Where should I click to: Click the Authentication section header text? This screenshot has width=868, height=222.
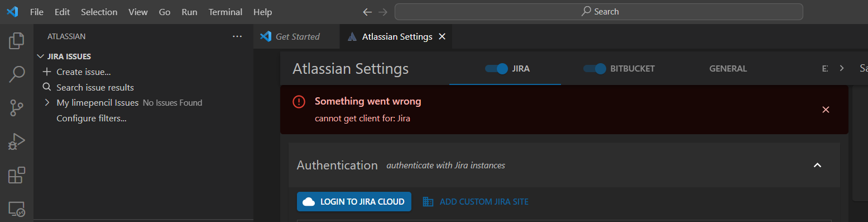[x=337, y=165]
